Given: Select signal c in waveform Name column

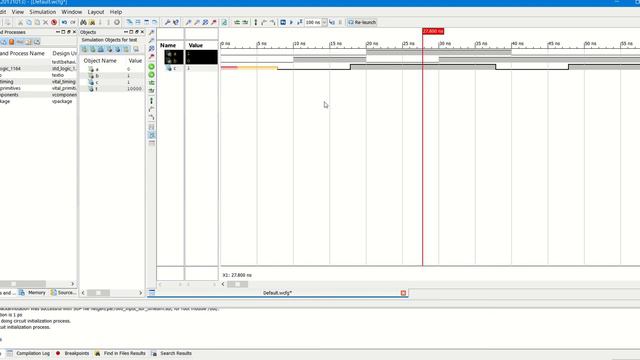Looking at the screenshot, I should (175, 68).
